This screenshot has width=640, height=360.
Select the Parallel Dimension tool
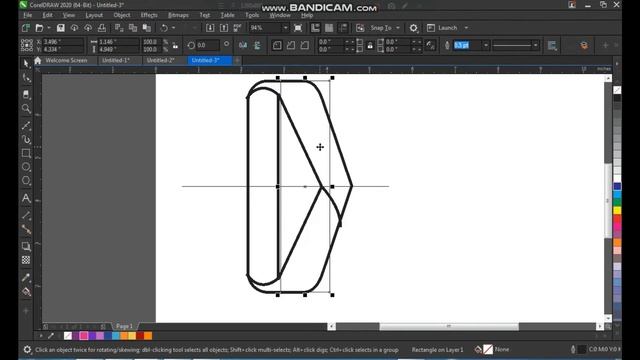tap(26, 215)
